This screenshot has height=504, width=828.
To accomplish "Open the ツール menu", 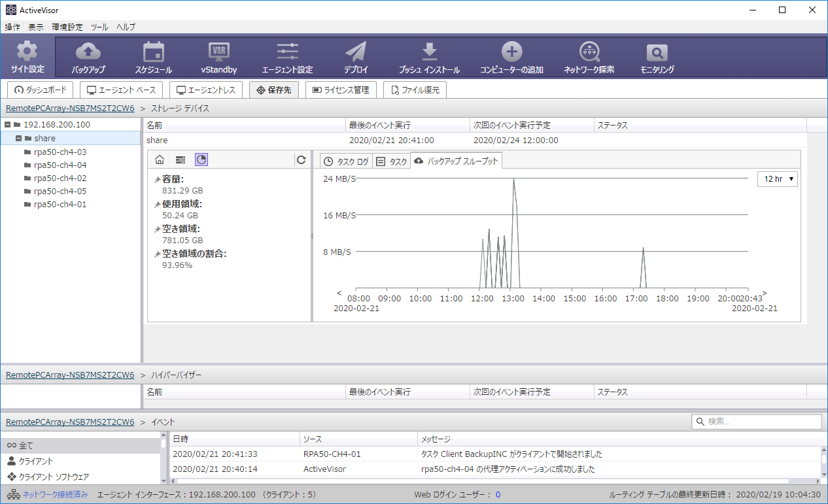I will click(x=99, y=27).
